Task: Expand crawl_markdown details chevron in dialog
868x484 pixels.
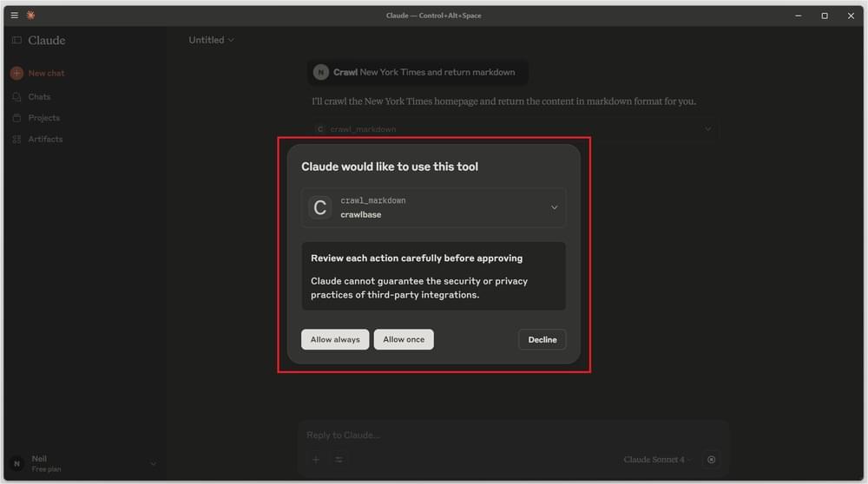Action: (x=554, y=207)
